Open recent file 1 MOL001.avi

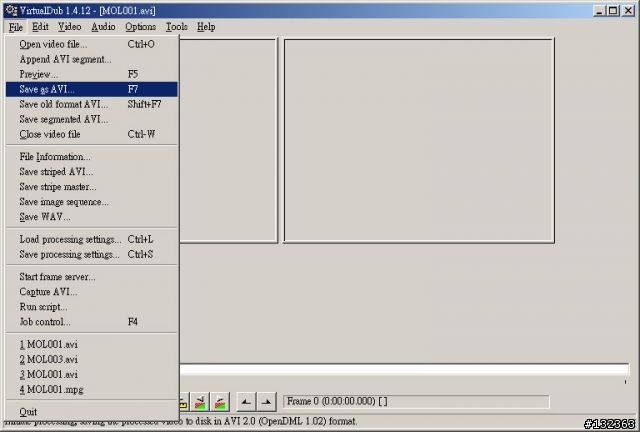point(92,345)
